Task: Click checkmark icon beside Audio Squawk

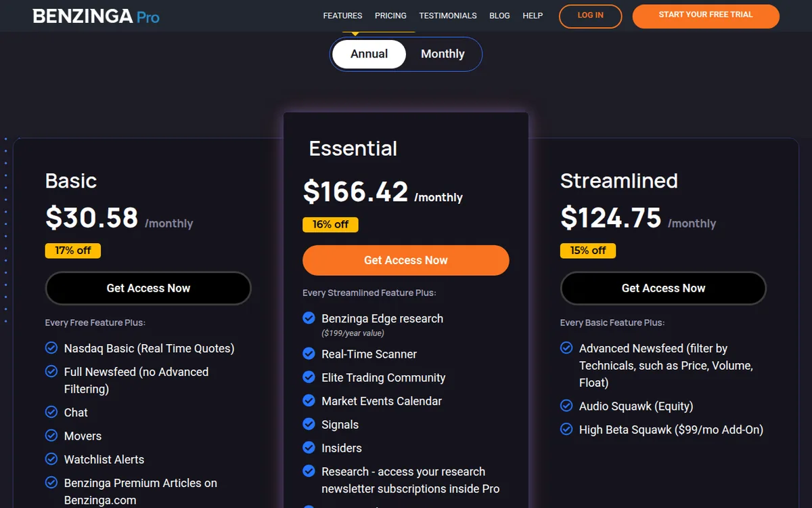Action: [566, 406]
